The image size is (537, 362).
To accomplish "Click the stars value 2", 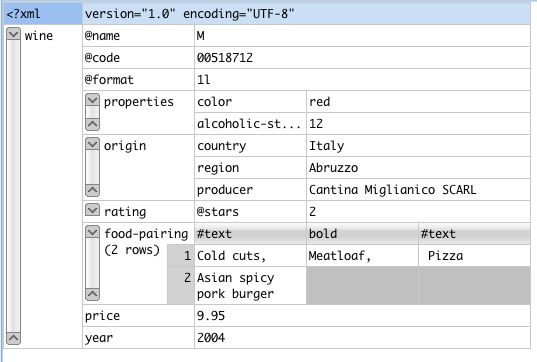I will [419, 212].
